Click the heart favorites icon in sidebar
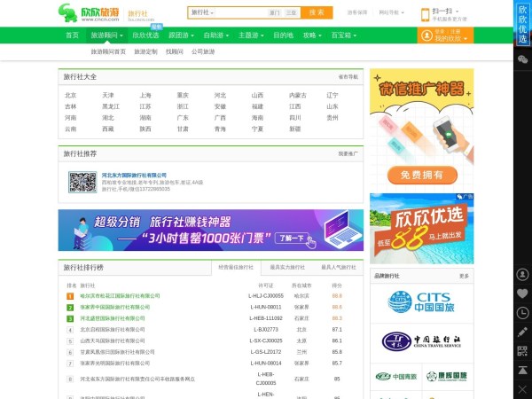This screenshot has width=532, height=399. point(522,293)
